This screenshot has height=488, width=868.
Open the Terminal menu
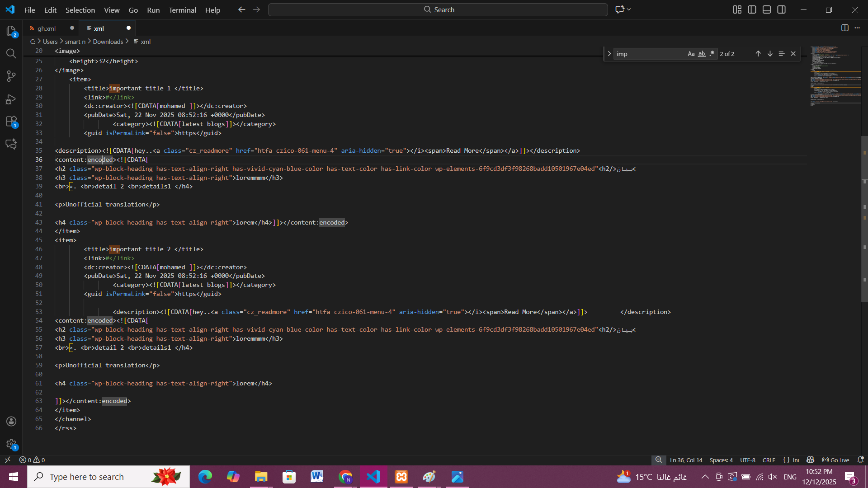coord(182,10)
